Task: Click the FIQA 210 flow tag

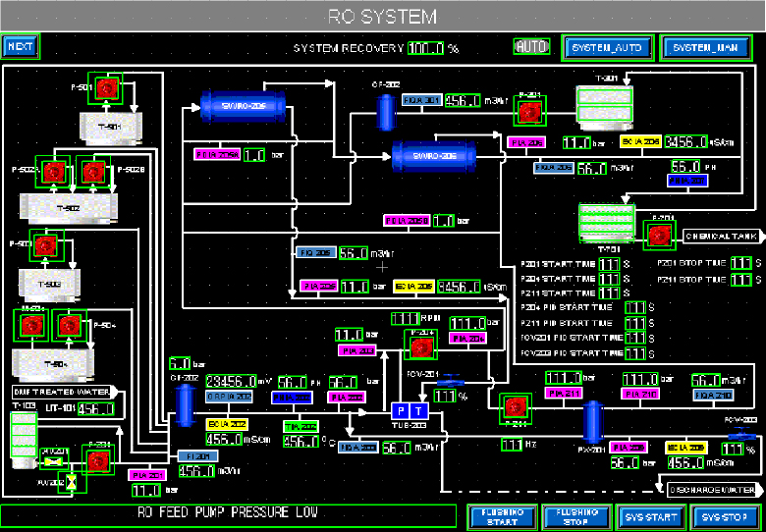Action: (x=714, y=395)
